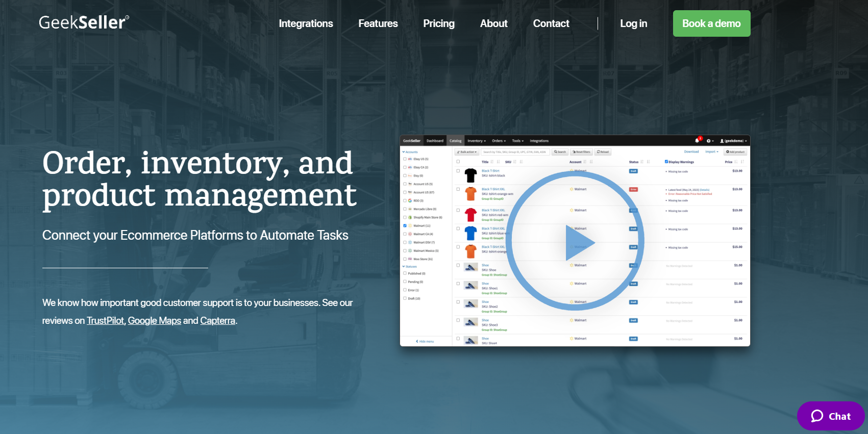Screen dimensions: 868x434
Task: Collapse the Accounts section chevron
Action: click(x=403, y=152)
